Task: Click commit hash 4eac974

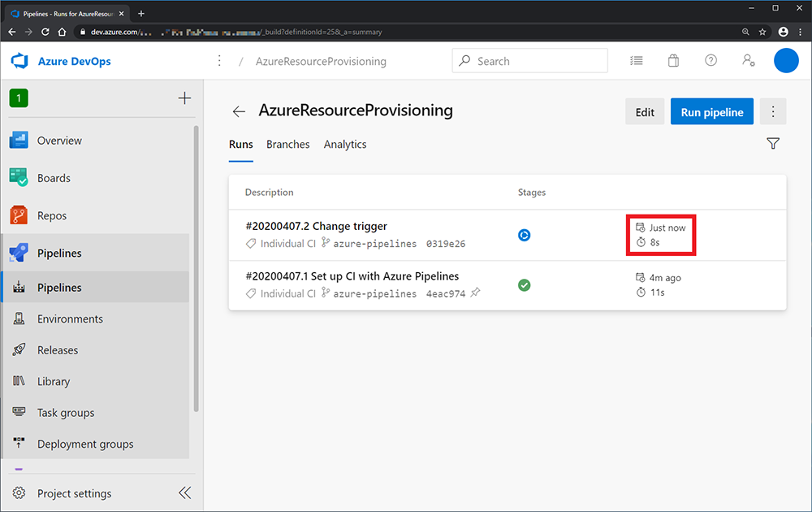Action: click(446, 294)
